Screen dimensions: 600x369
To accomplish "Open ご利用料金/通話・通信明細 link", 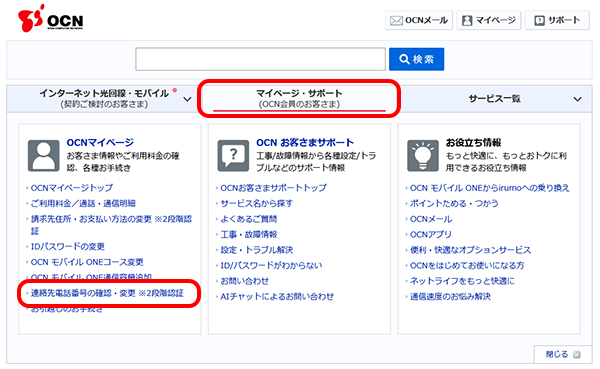I will coord(83,203).
